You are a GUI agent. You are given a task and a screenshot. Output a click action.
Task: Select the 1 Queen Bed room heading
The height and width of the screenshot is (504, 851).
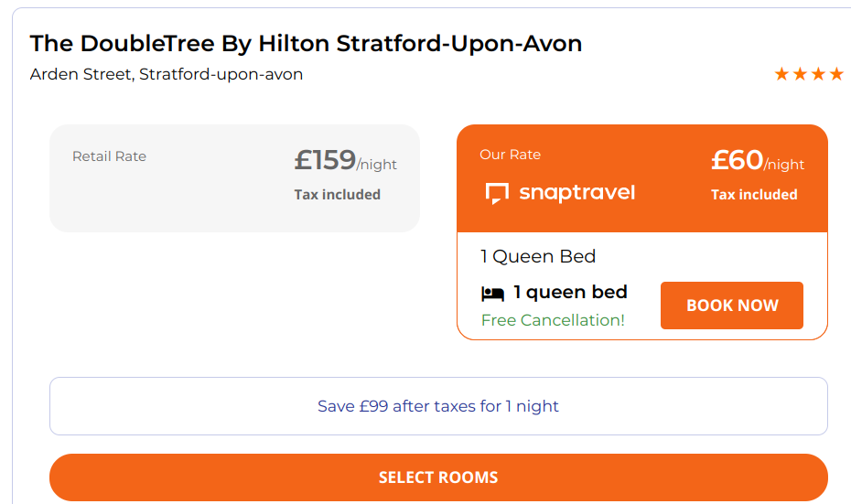[538, 257]
